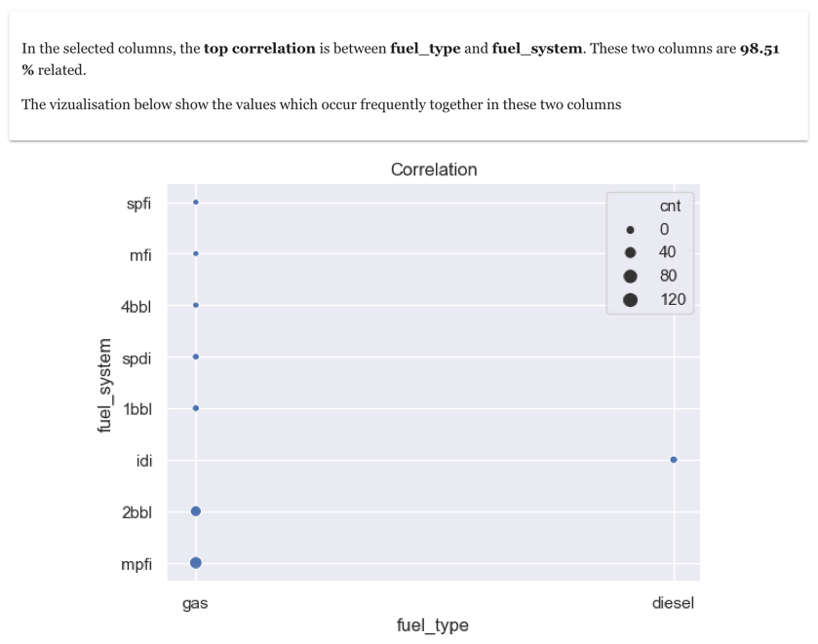Click the 'cnt' legend title
Image resolution: width=818 pixels, height=644 pixels.
coord(670,207)
